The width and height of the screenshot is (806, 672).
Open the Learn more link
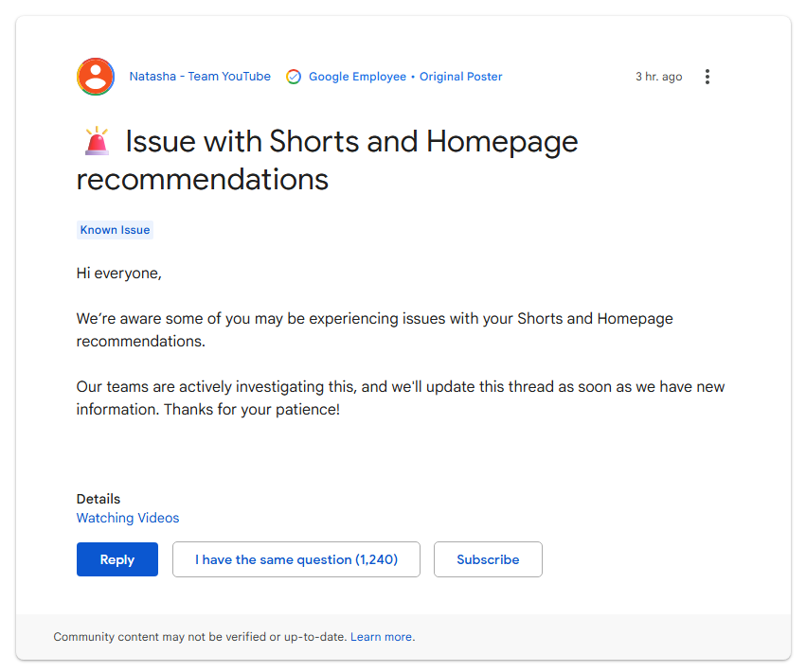382,637
